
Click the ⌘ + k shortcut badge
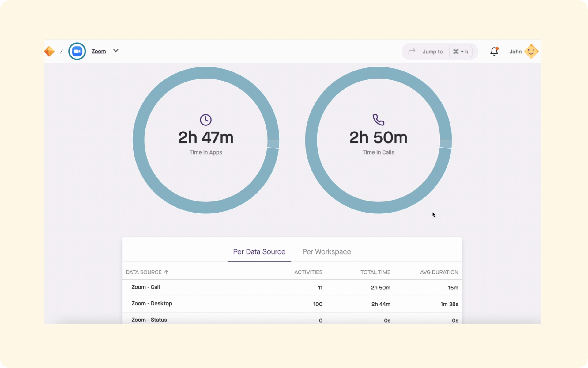point(460,52)
